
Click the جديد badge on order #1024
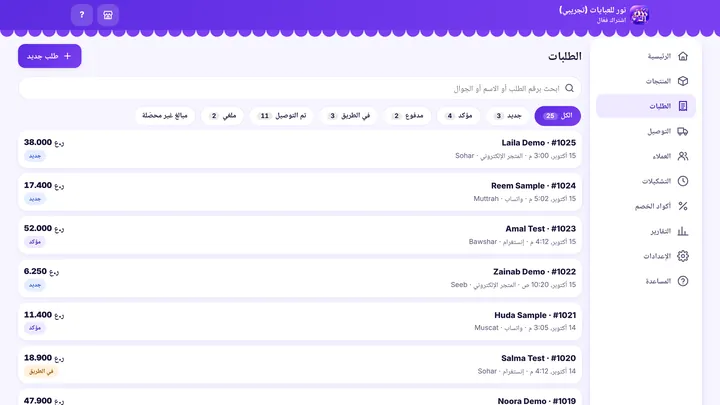(35, 199)
